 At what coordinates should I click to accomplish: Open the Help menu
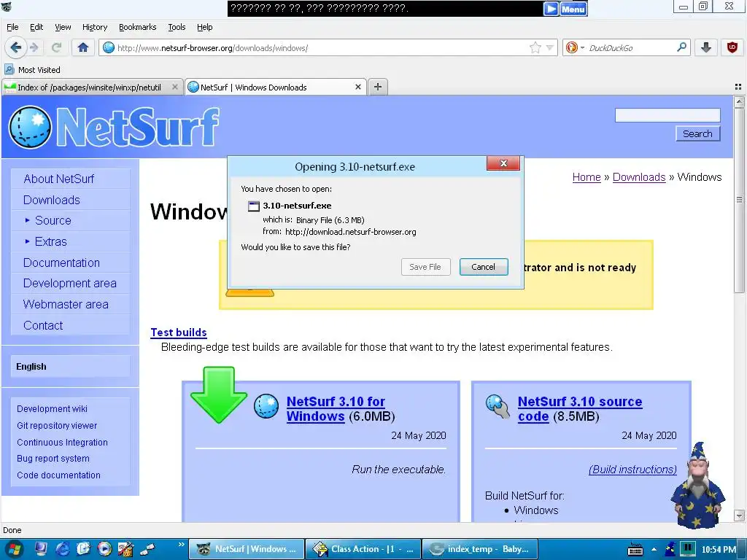[x=205, y=27]
